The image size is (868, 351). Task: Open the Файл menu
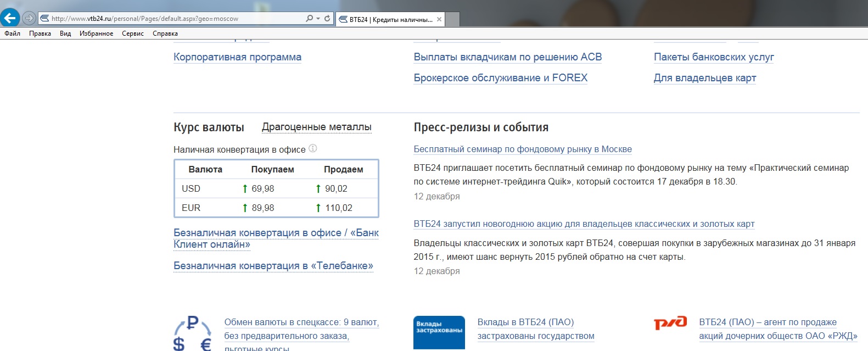point(12,34)
